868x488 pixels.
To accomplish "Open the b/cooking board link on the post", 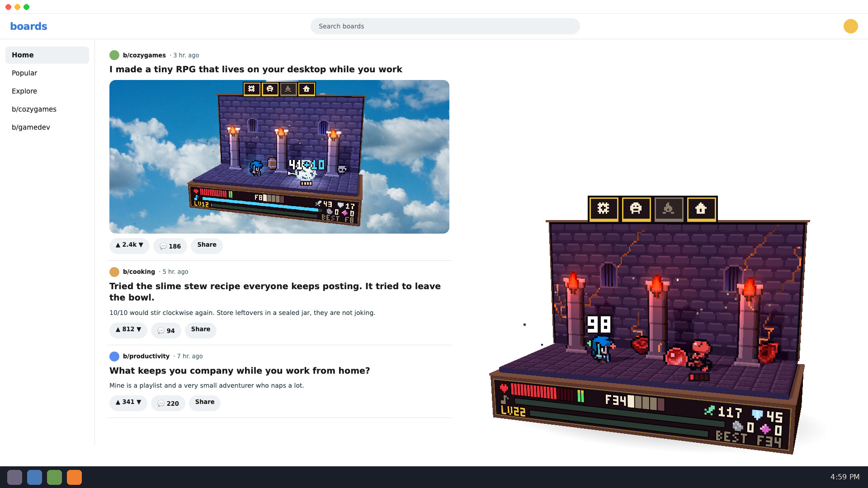I will (139, 272).
